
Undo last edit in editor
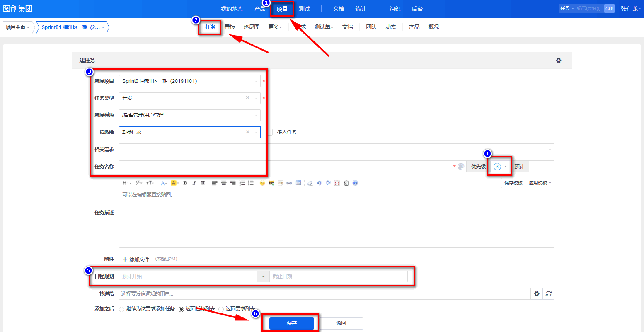(x=319, y=183)
